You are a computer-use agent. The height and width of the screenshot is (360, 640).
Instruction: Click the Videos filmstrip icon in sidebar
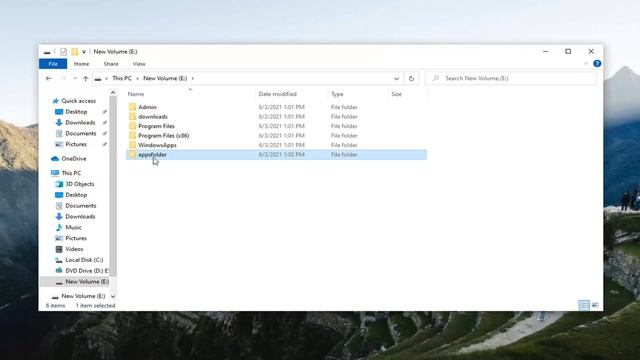coord(59,249)
